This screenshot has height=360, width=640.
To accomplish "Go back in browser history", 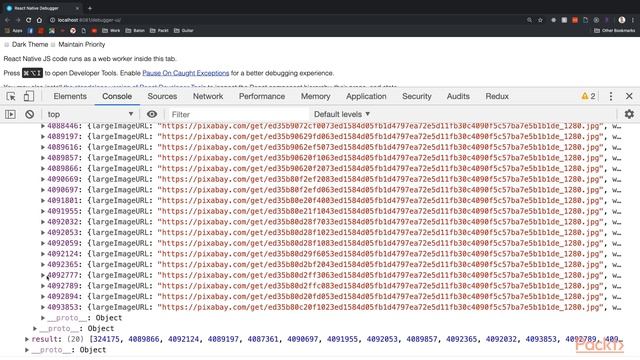I will click(7, 20).
